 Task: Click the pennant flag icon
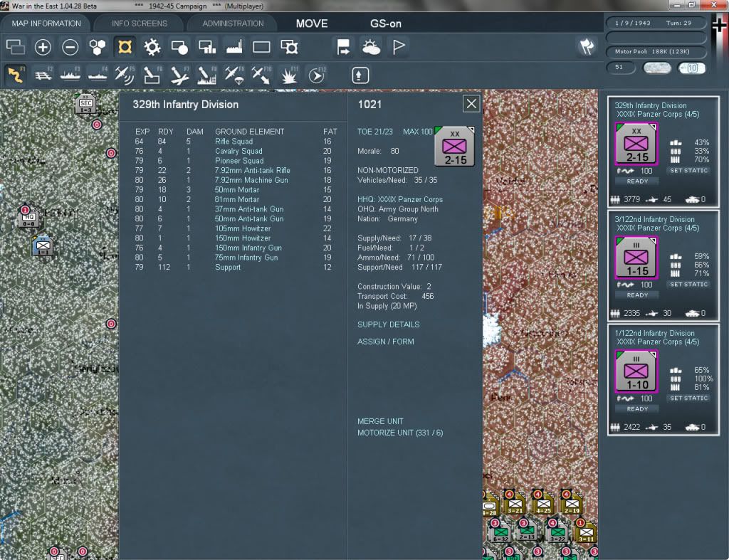click(399, 47)
